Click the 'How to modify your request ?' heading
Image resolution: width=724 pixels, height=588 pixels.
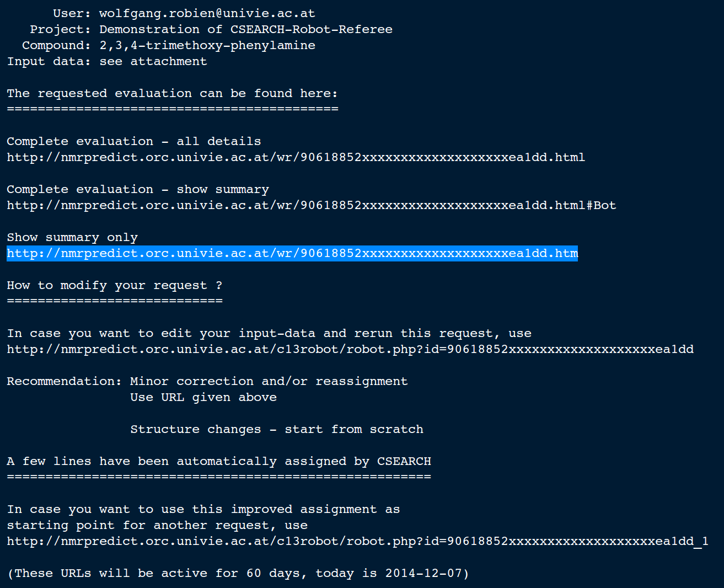[115, 285]
